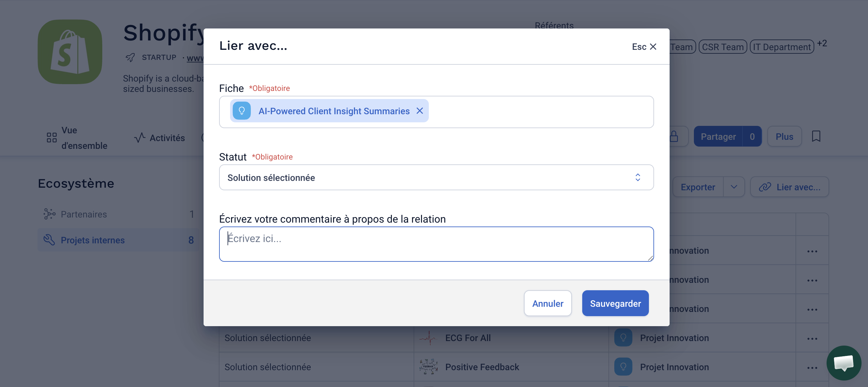Viewport: 868px width, 387px height.
Task: Click inside the Fiche selection field
Action: (x=436, y=112)
